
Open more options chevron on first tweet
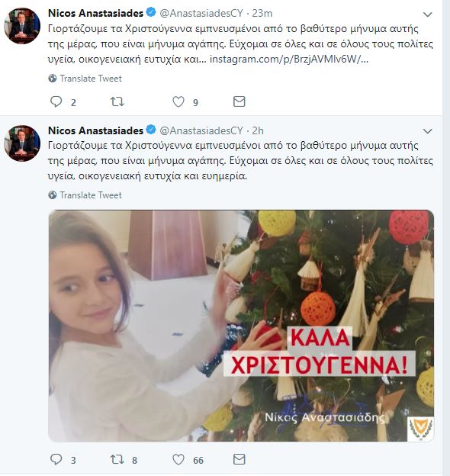[428, 14]
